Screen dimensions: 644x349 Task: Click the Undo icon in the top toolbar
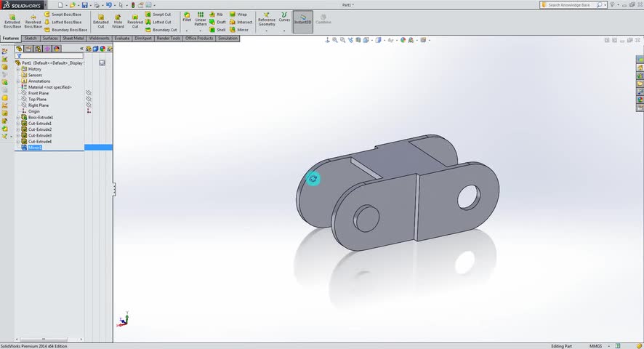point(108,5)
